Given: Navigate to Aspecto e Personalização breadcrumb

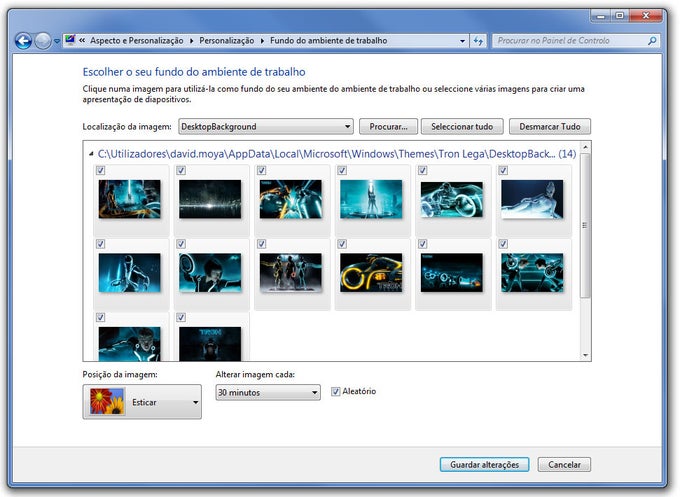Looking at the screenshot, I should pyautogui.click(x=137, y=41).
